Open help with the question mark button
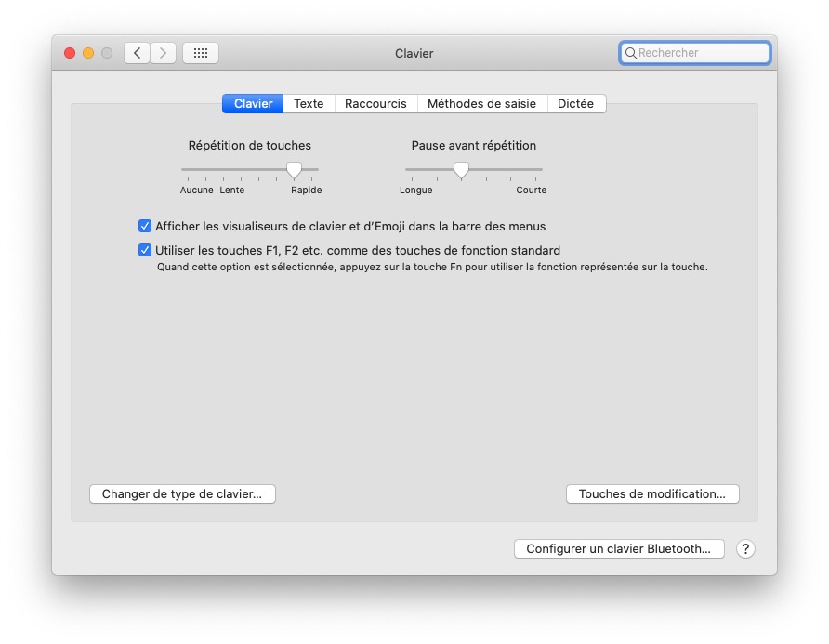The image size is (829, 644). click(x=745, y=549)
